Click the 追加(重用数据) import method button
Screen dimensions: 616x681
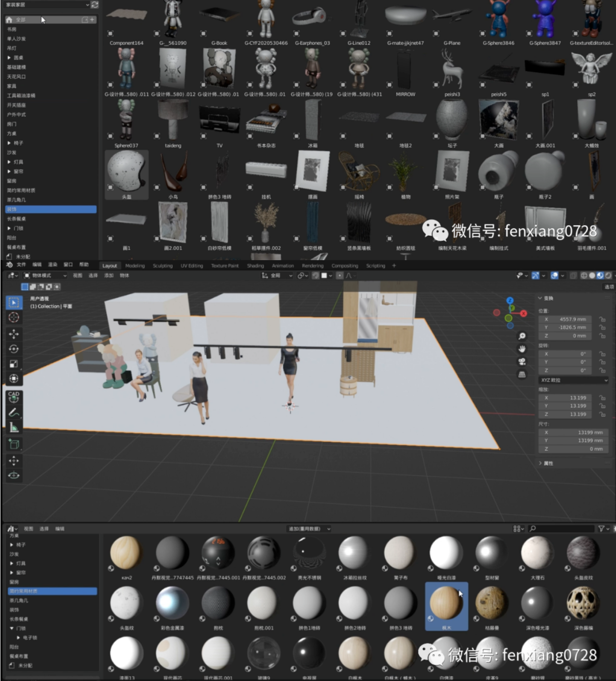308,529
